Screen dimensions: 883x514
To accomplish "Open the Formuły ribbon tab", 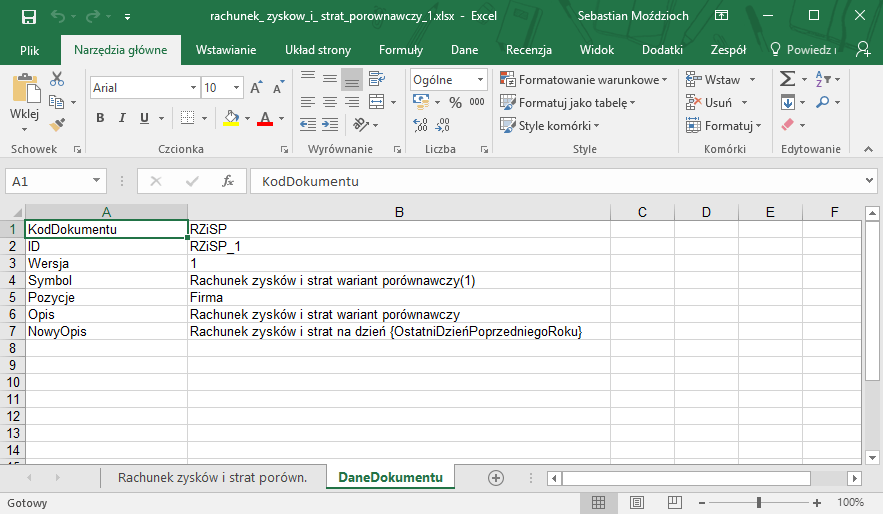I will pos(400,50).
